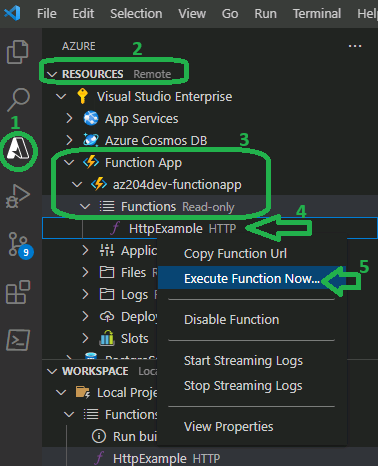Image resolution: width=378 pixels, height=466 pixels.
Task: Collapse the Visual Studio Enterprise subscription
Action: point(61,96)
